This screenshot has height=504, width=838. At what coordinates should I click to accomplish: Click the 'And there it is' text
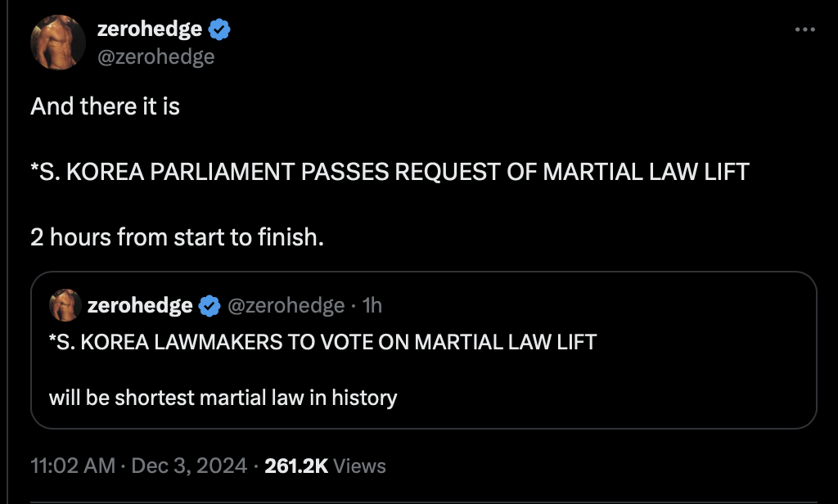105,106
